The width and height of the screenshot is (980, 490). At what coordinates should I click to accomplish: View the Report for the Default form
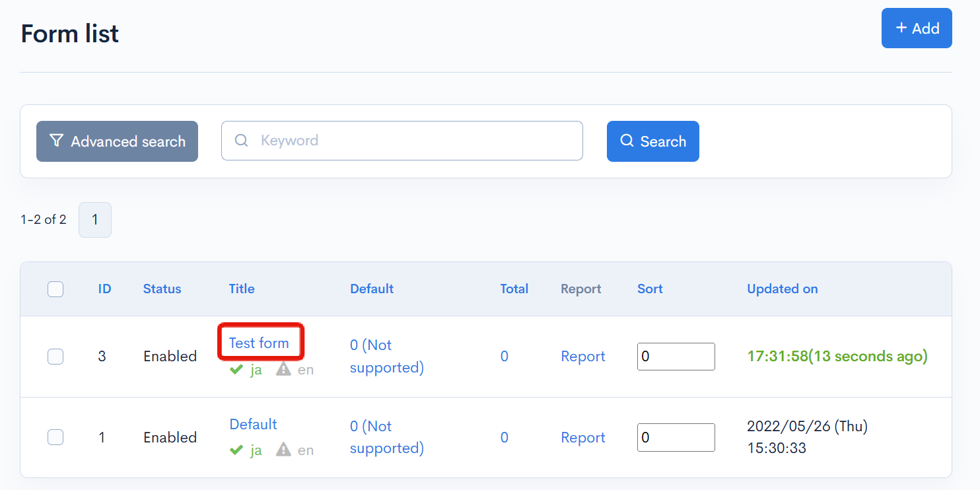pyautogui.click(x=582, y=437)
